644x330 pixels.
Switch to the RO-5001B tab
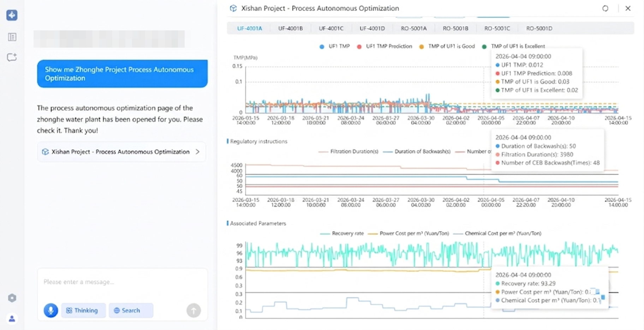click(455, 29)
